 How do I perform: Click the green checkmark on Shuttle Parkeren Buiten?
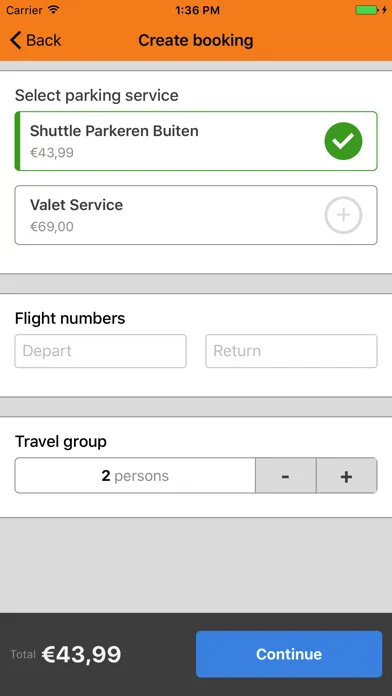point(343,141)
